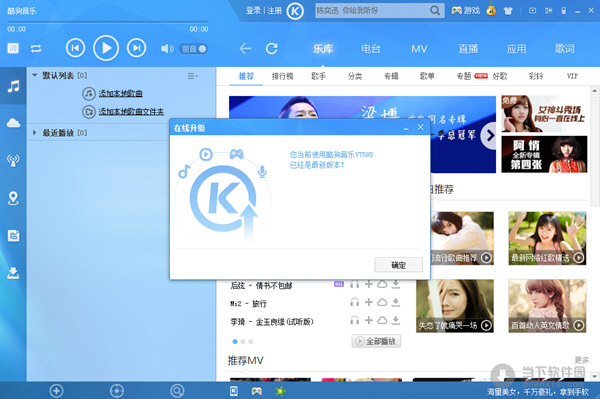Screen dimensions: 600x399
Task: Change the repeat play mode icon
Action: pos(36,49)
